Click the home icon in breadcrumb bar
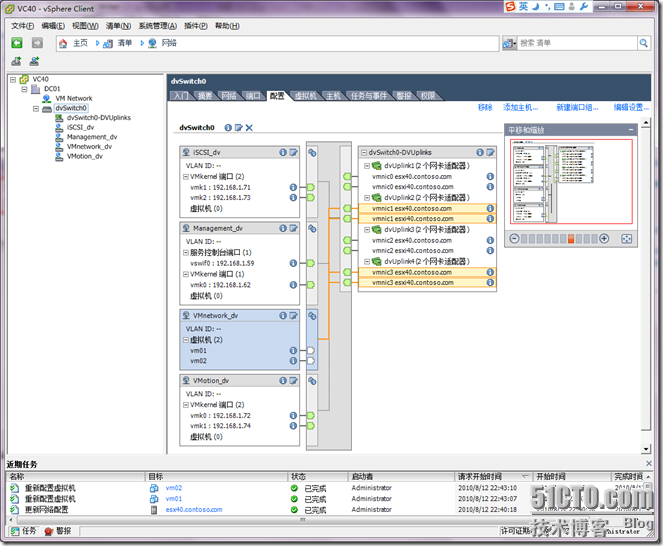The width and height of the screenshot is (663, 546). tap(63, 43)
